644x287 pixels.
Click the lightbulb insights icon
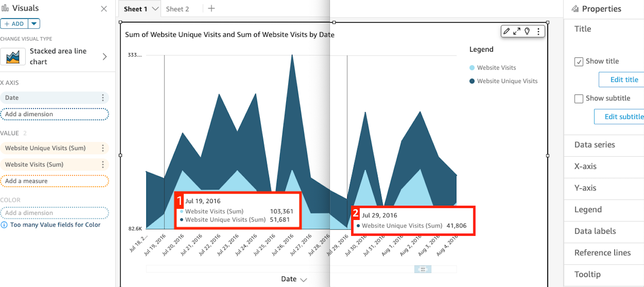point(527,31)
